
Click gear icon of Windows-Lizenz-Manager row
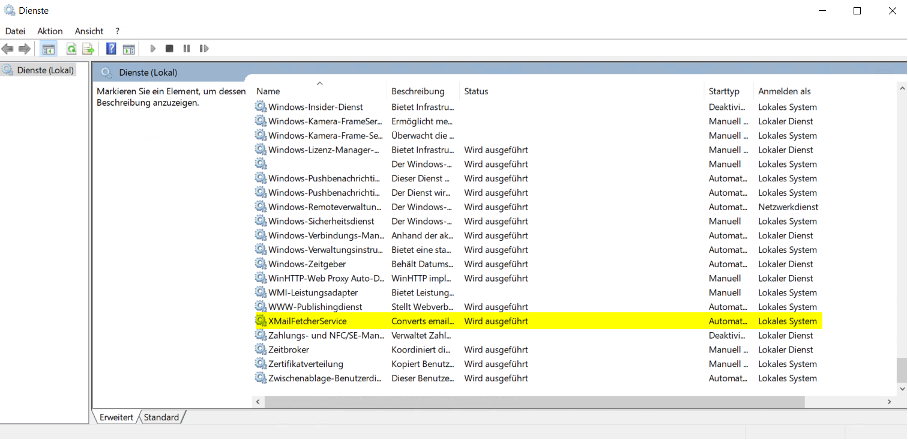pos(261,149)
